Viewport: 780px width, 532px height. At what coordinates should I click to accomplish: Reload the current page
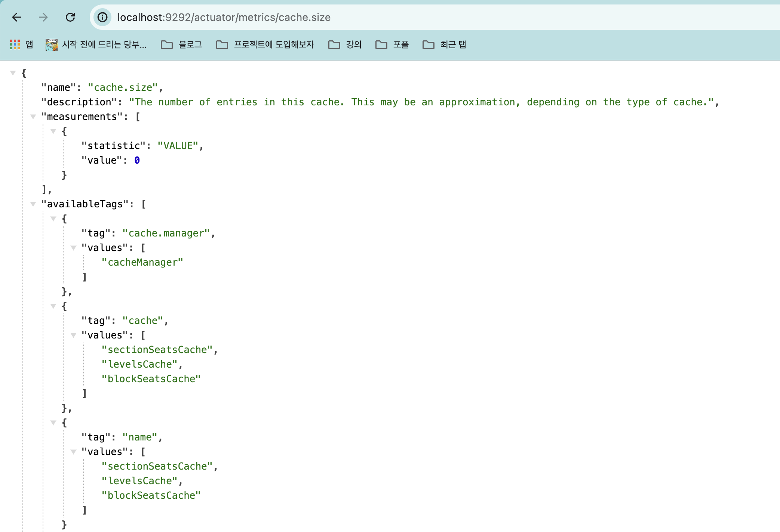[x=70, y=17]
